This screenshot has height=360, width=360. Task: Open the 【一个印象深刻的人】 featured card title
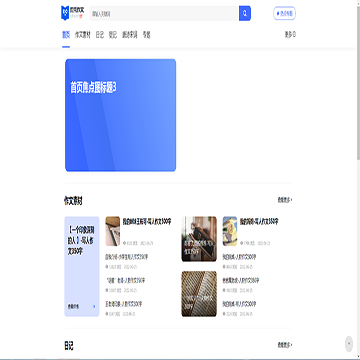[x=81, y=241]
